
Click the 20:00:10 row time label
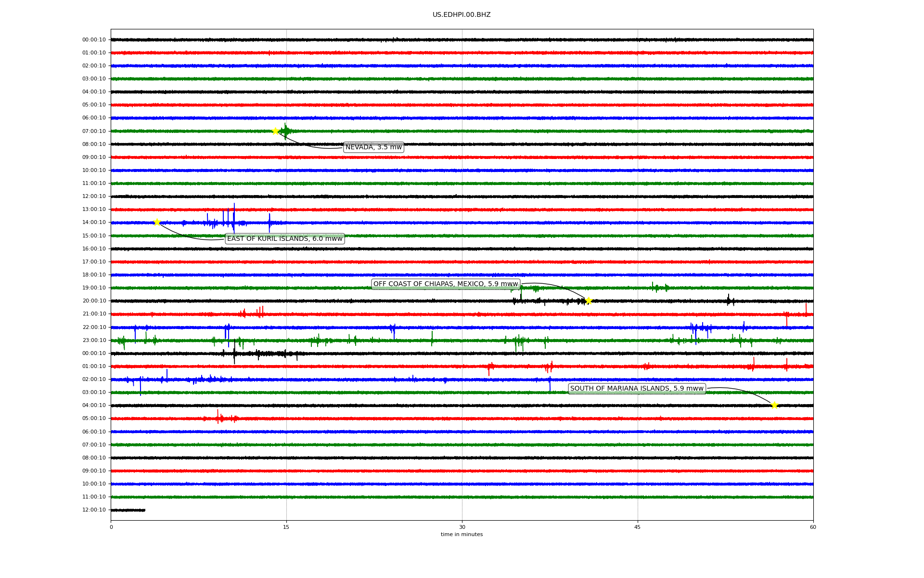(94, 301)
